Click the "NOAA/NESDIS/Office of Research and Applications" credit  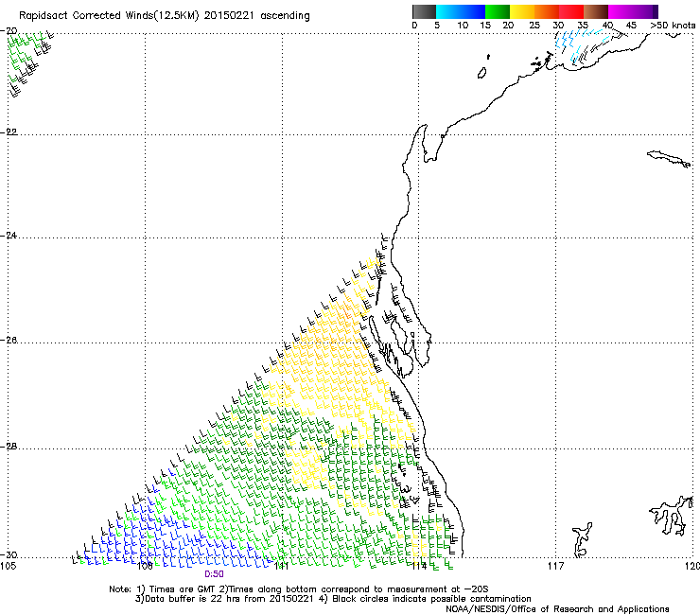point(557,609)
